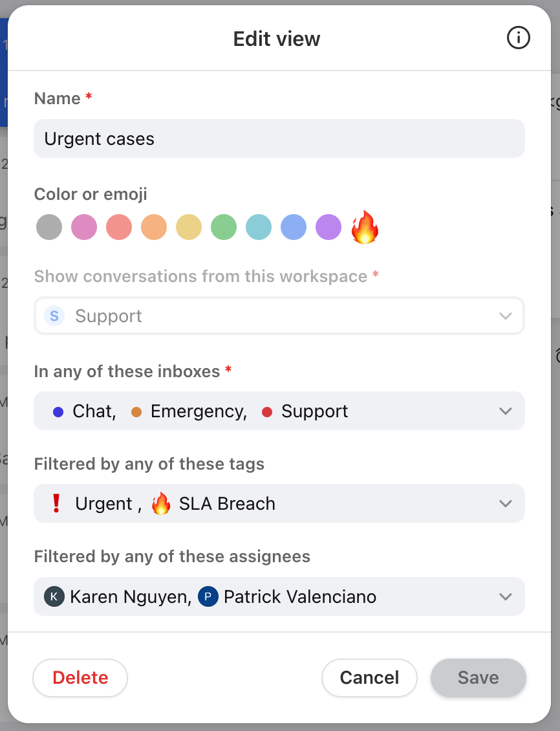Open the inboxes dropdown with Chat, Emergency

coord(279,411)
